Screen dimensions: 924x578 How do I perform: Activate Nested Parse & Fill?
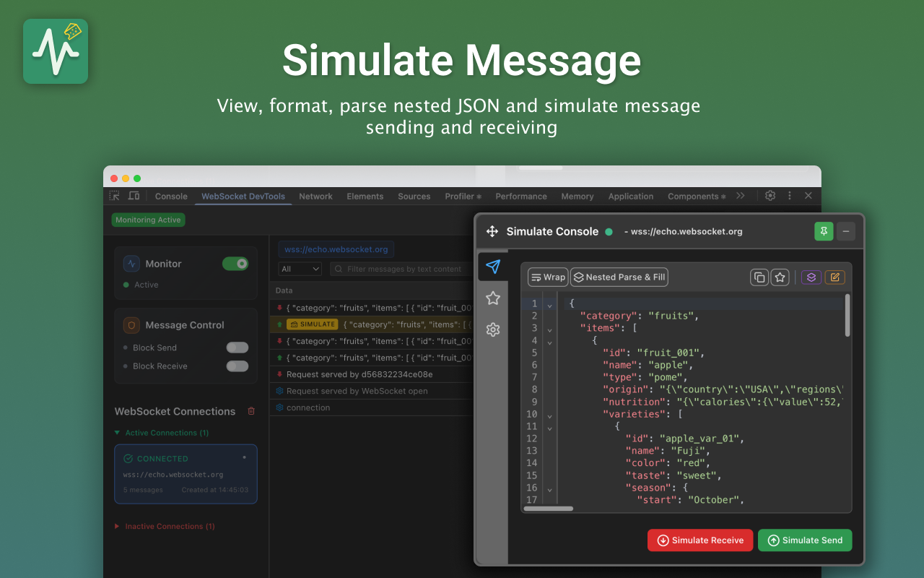619,277
